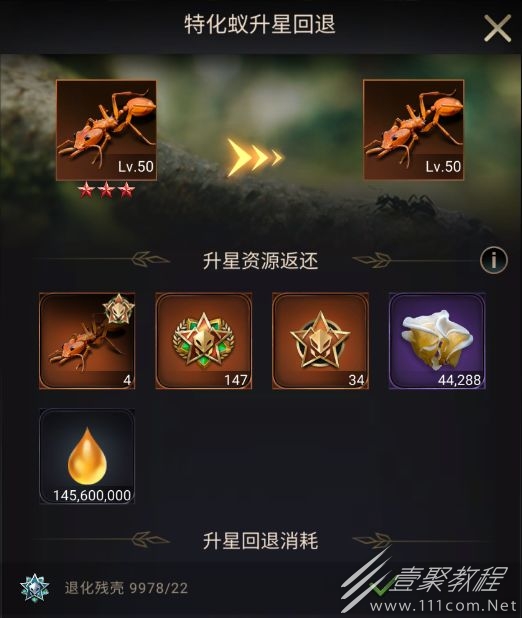This screenshot has width=522, height=618.
Task: Tap the degenerated shell icon
Action: click(x=35, y=588)
